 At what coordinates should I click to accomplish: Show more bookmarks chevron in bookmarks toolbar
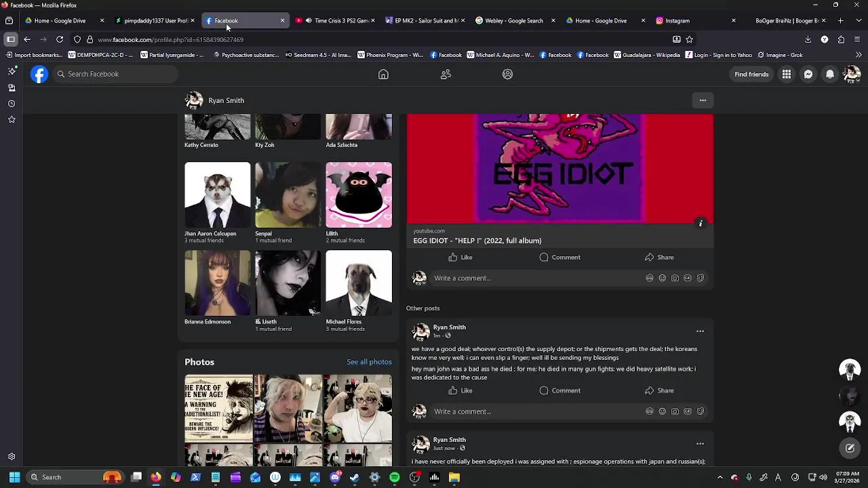pyautogui.click(x=859, y=55)
